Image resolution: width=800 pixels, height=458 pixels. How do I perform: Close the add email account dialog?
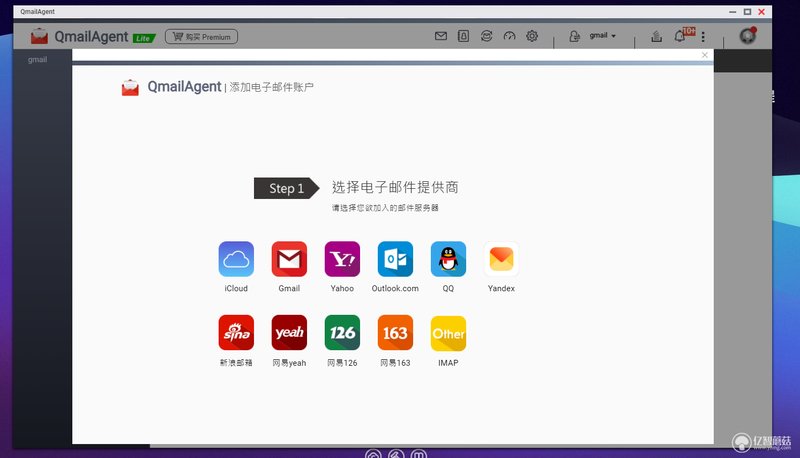click(705, 55)
